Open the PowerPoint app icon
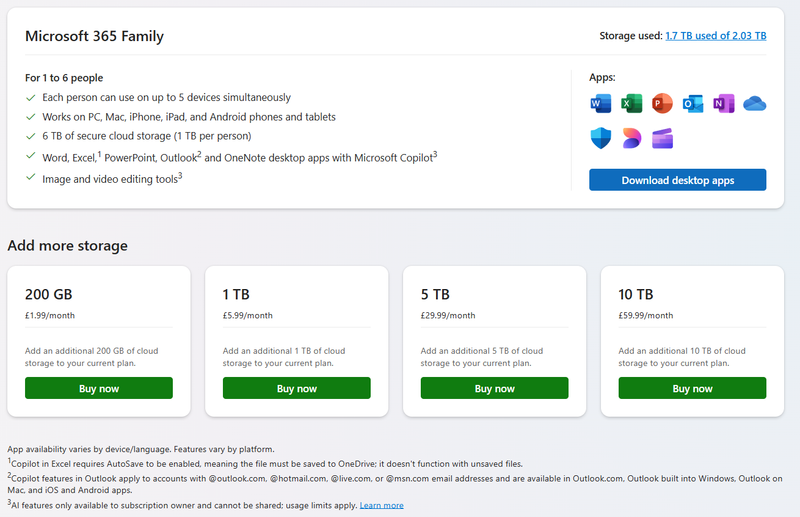 [662, 103]
